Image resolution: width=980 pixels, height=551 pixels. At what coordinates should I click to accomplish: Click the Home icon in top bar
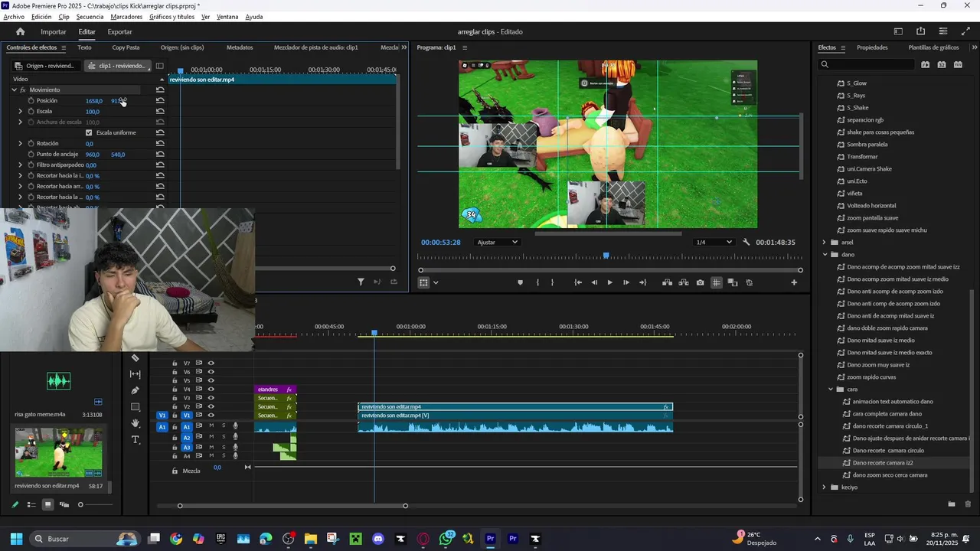click(x=21, y=31)
